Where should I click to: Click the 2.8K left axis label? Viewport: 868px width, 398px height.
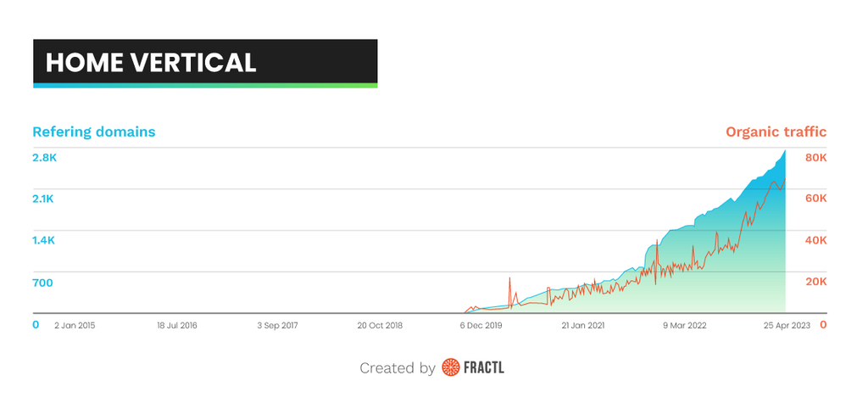pos(44,158)
